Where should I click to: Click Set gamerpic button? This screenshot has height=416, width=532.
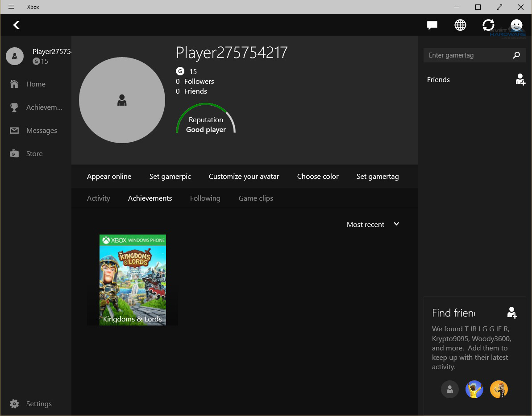[170, 177]
